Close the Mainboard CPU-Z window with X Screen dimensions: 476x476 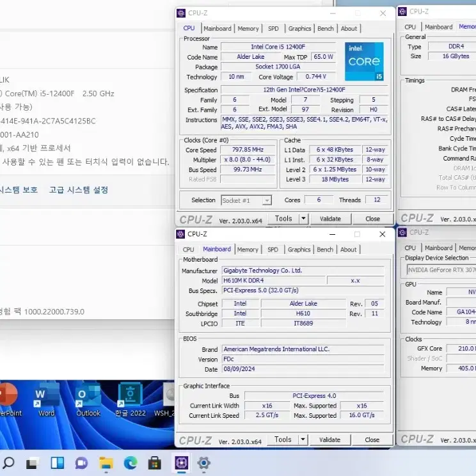pos(382,234)
